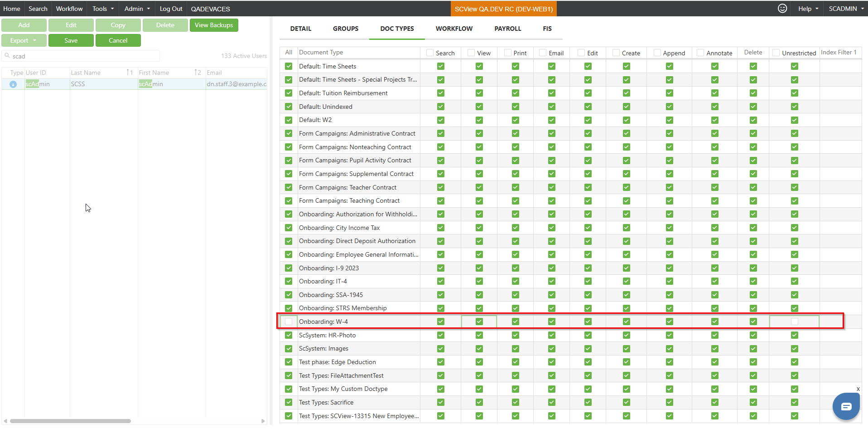Click the Delete column header in grid

tap(753, 53)
